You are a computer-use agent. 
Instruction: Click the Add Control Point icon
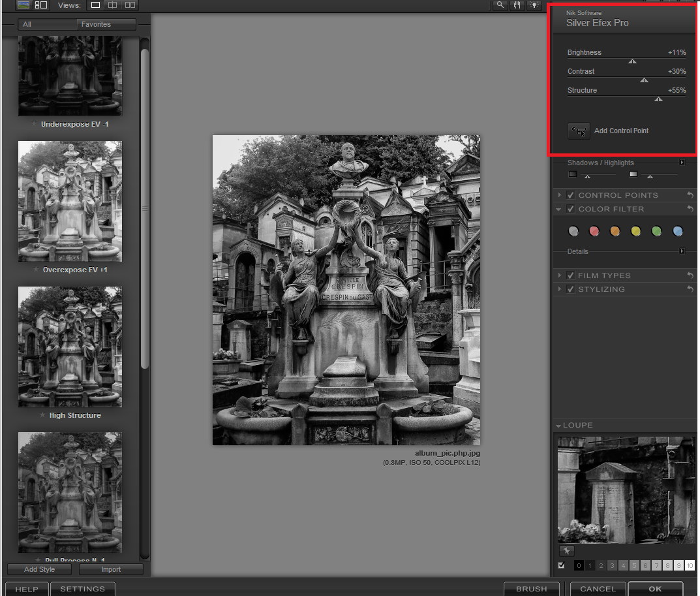579,131
